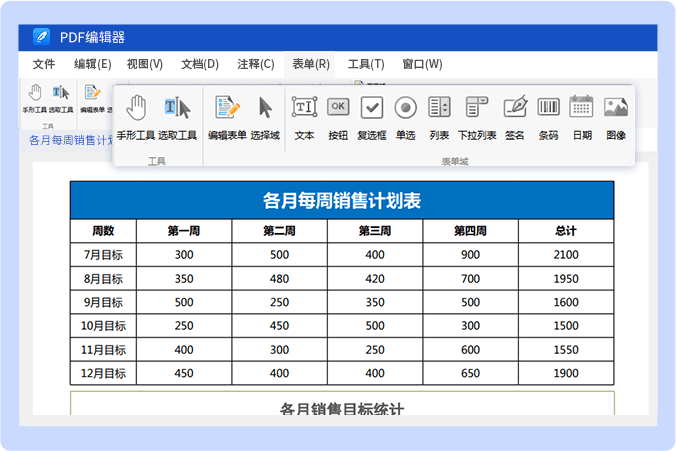Insert a 文本 text field

coord(304,108)
